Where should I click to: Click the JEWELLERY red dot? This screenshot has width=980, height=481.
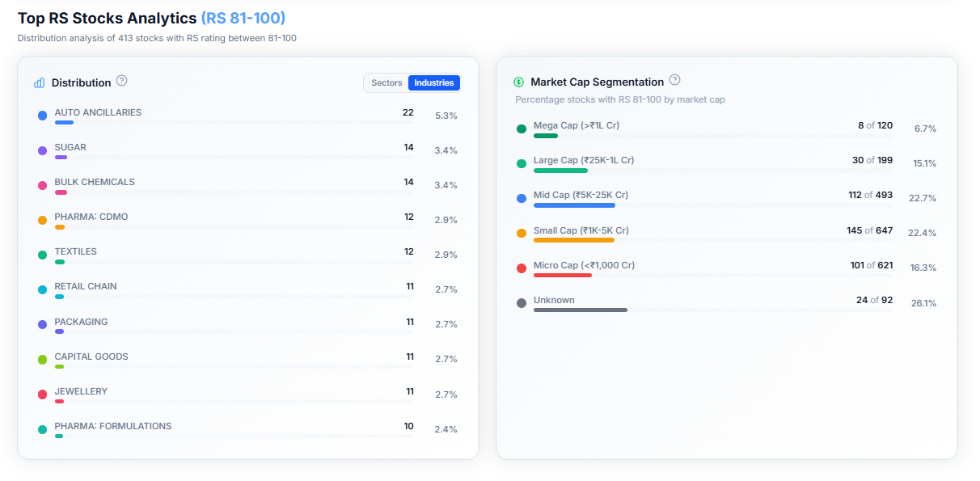pos(43,395)
